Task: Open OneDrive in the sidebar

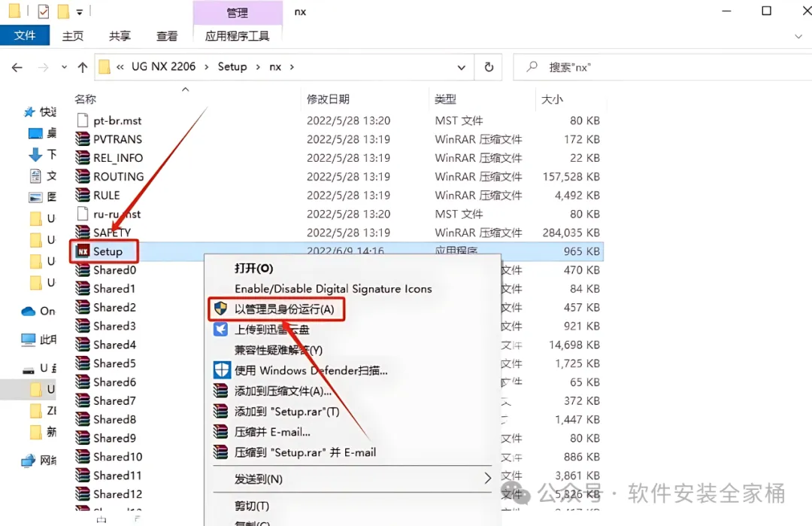Action: pos(38,311)
